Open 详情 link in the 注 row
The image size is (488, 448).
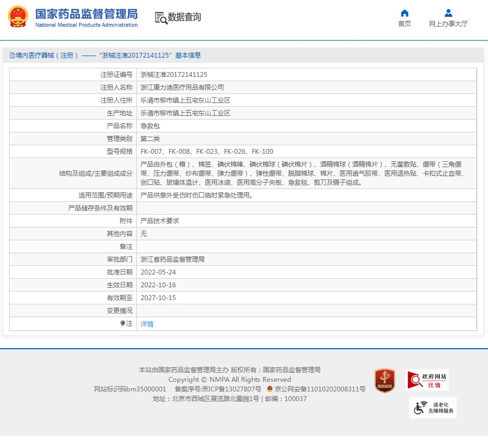click(x=147, y=324)
